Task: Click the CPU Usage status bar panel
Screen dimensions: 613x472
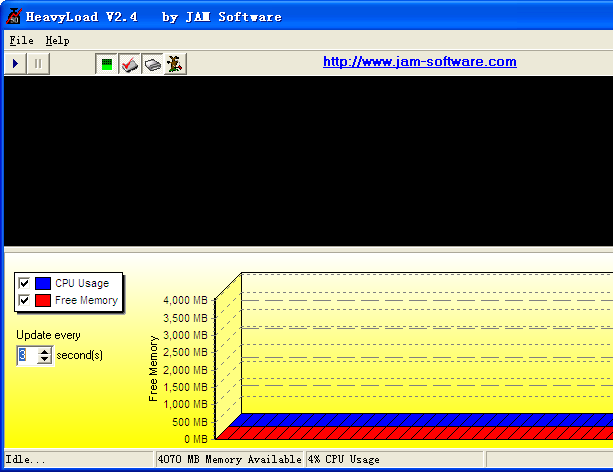Action: pos(394,460)
